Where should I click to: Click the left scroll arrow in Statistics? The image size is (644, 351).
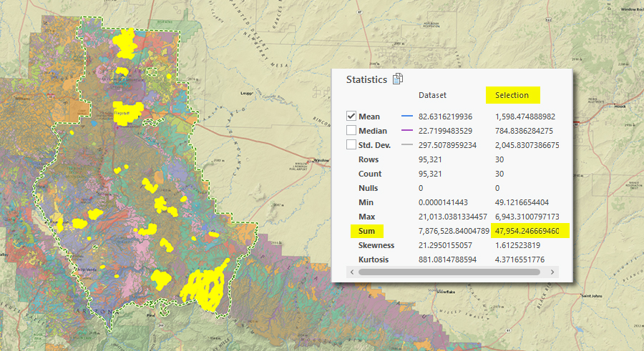point(352,272)
